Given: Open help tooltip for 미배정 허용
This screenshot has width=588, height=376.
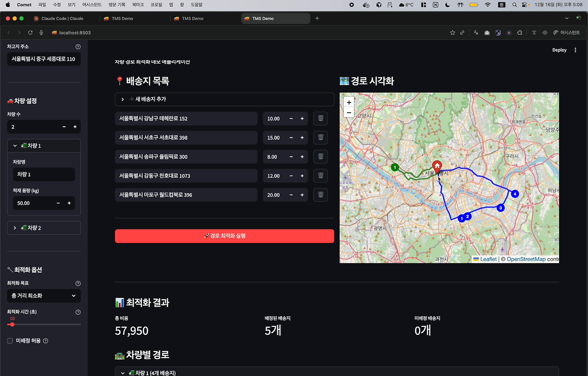Looking at the screenshot, I should coord(45,341).
